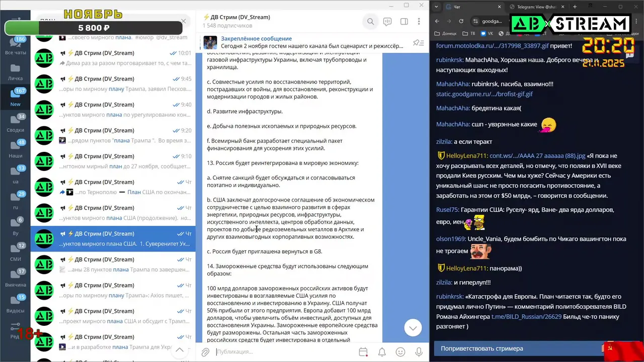Select ua folder in sidebar
The height and width of the screenshot is (362, 644).
[x=16, y=175]
